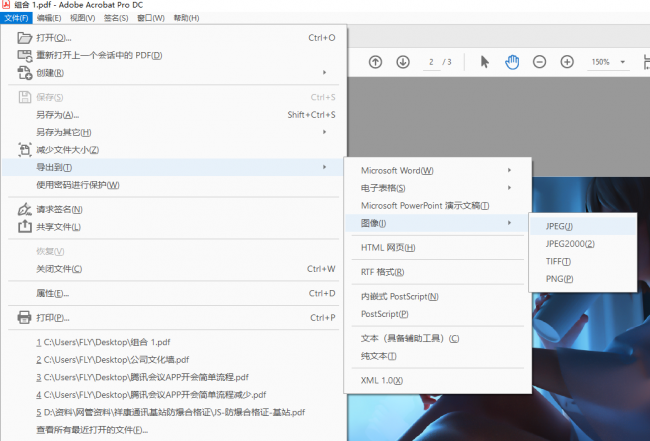Open the 编辑(E) menu
This screenshot has height=441, width=650.
pos(49,18)
